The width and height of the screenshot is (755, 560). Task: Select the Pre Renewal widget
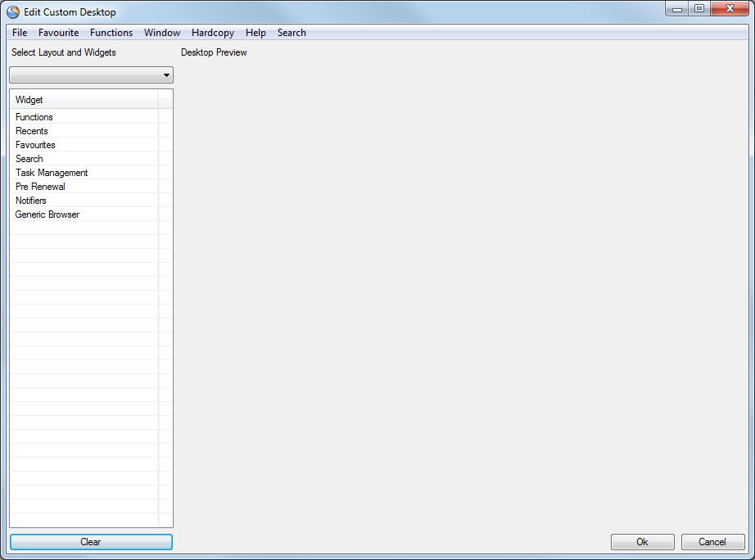40,187
